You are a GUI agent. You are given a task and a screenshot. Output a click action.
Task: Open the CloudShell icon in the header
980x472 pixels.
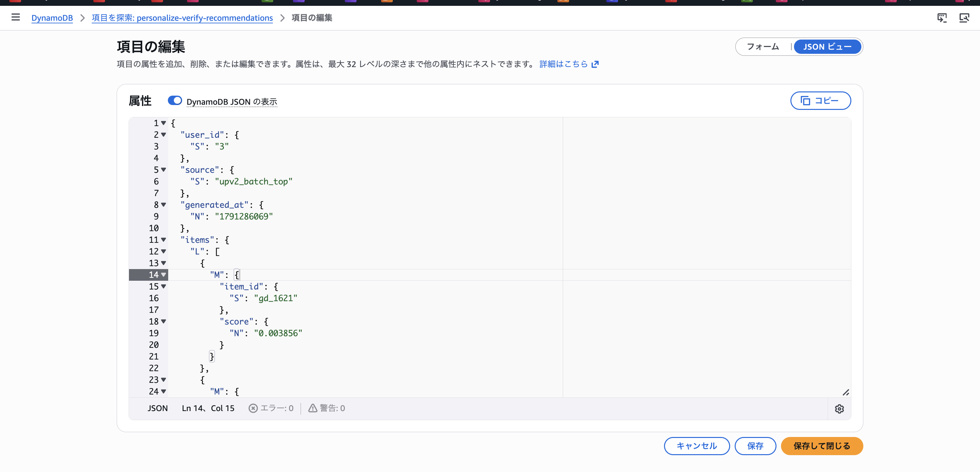click(942, 18)
